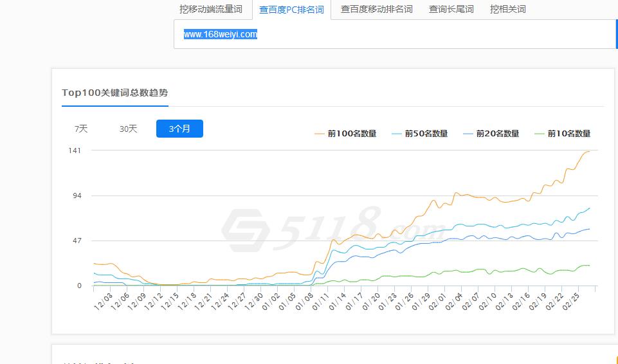Toggle the 前10名数量 legend series
Image resolution: width=618 pixels, height=364 pixels.
point(563,134)
